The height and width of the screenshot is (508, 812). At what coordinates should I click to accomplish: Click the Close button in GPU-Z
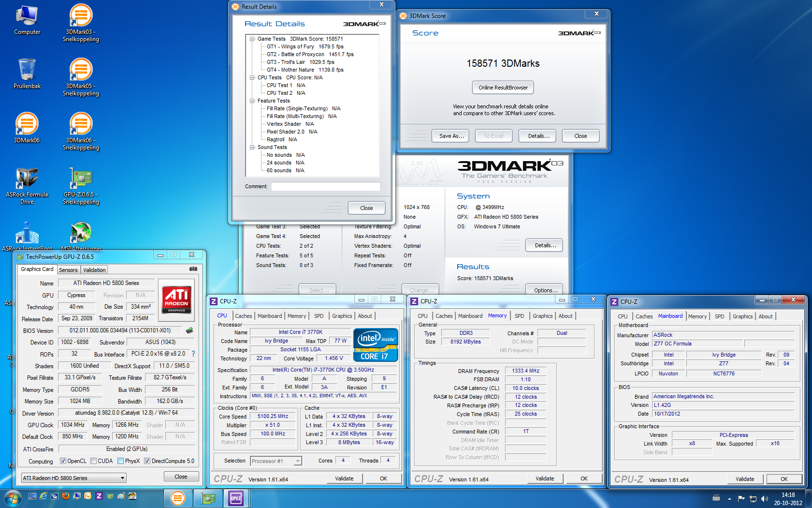tap(181, 477)
